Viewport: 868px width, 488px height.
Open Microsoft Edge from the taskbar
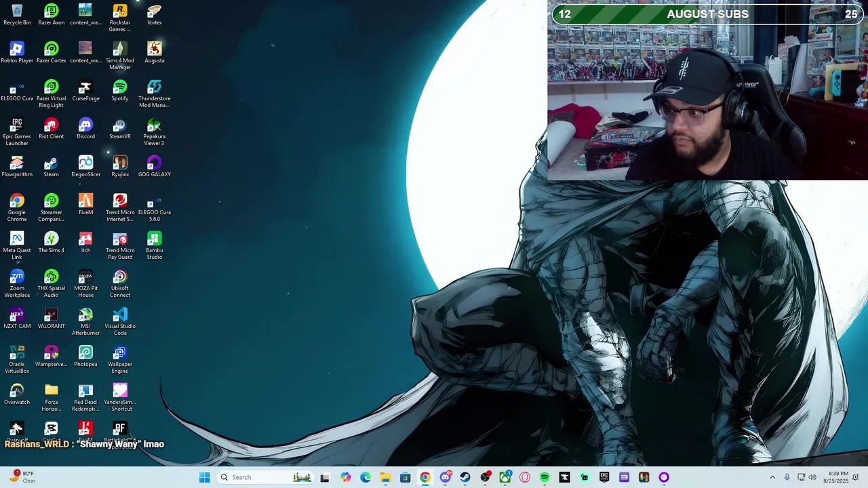366,477
